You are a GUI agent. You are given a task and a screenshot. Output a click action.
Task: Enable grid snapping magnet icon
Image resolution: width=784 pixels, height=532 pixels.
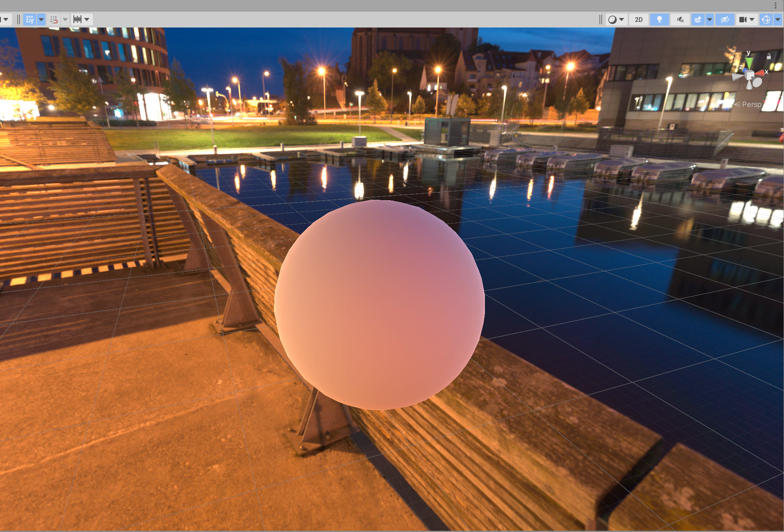54,19
